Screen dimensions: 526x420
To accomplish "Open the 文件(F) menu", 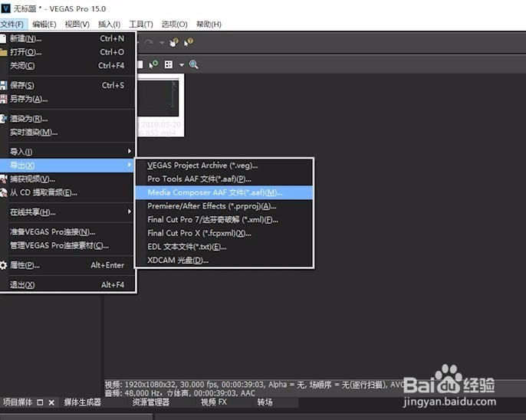I will [12, 24].
